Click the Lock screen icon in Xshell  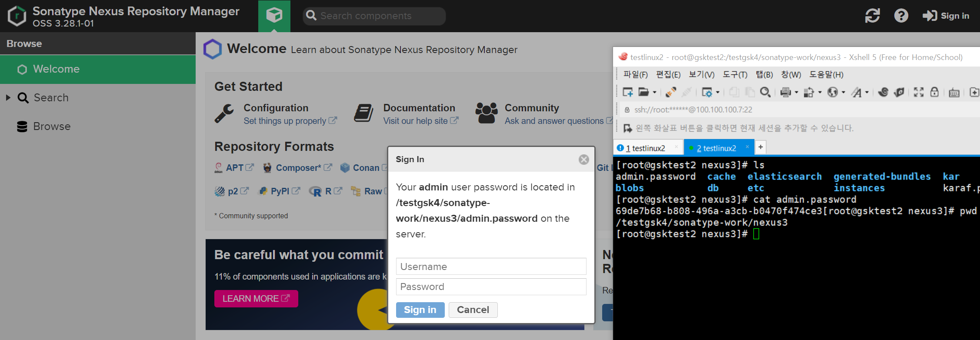pyautogui.click(x=934, y=92)
